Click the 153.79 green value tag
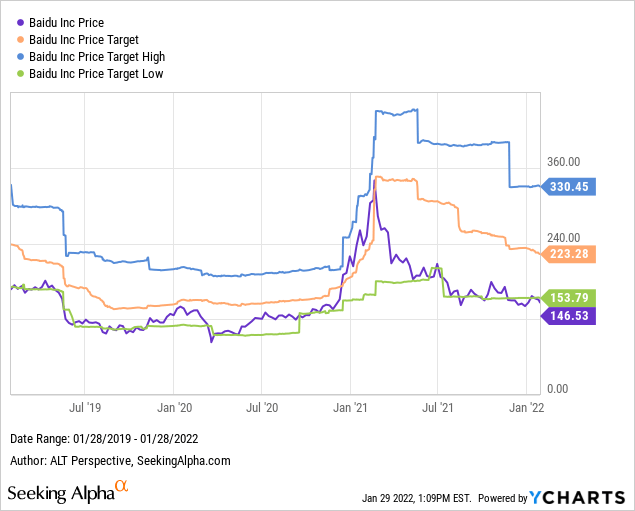635x511 pixels. (x=570, y=298)
